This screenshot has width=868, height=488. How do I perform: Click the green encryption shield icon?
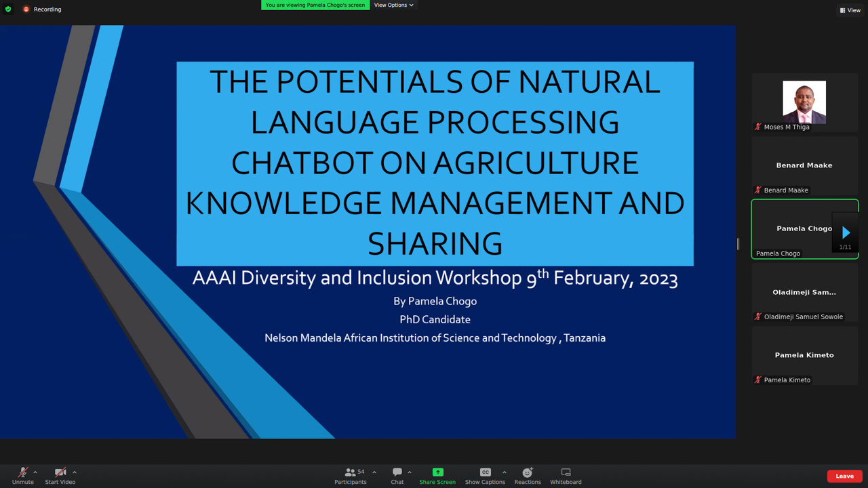[8, 9]
